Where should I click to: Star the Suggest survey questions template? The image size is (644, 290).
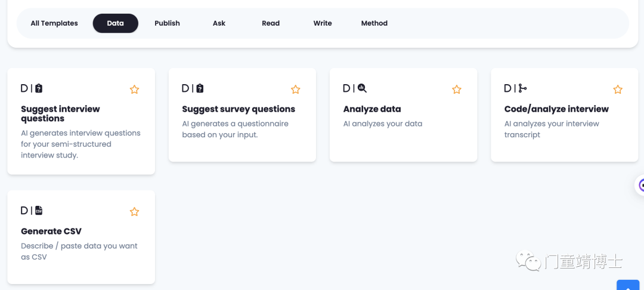(295, 90)
